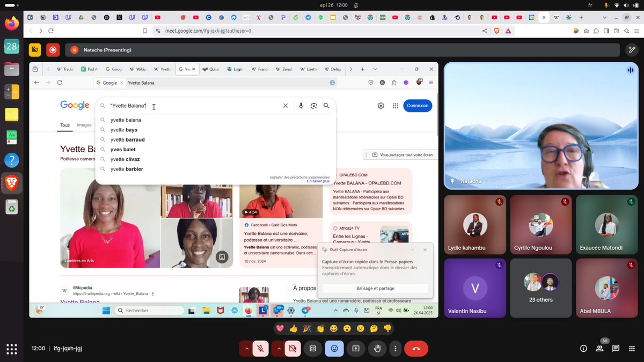Open Meet's more options three-dot icon

click(x=396, y=348)
